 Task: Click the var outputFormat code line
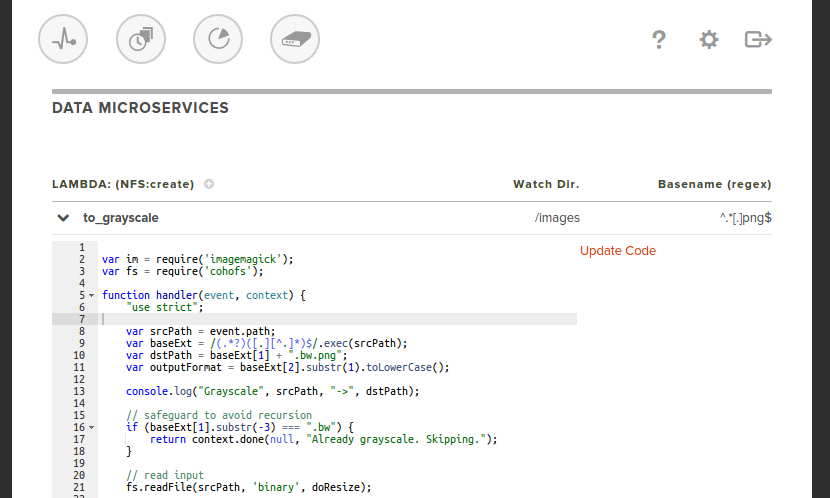point(287,367)
